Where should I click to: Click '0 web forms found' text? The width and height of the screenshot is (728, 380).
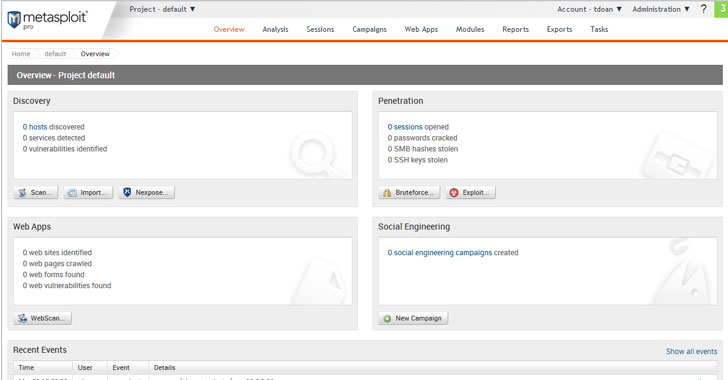(x=53, y=275)
